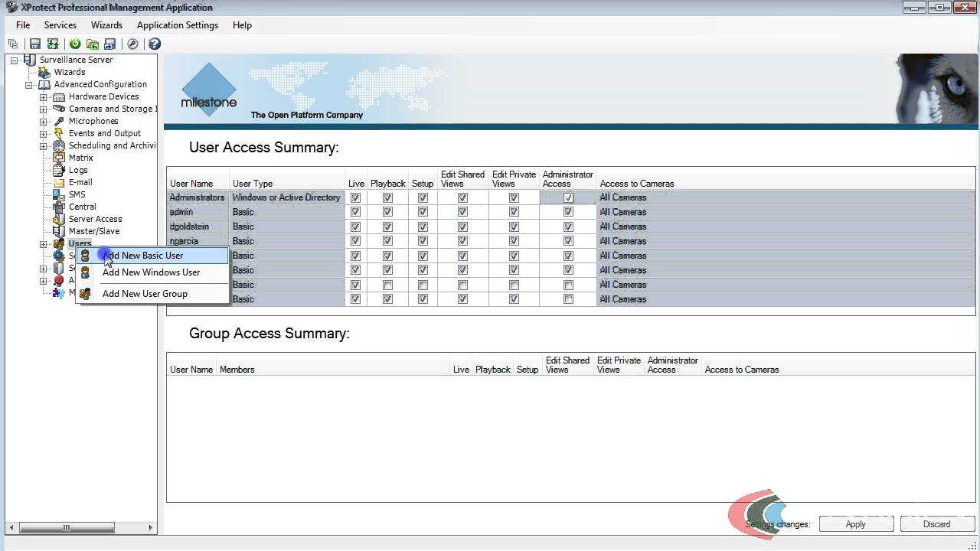Click the tree panel scrollbar right arrow
The width and height of the screenshot is (980, 551).
coord(150,527)
